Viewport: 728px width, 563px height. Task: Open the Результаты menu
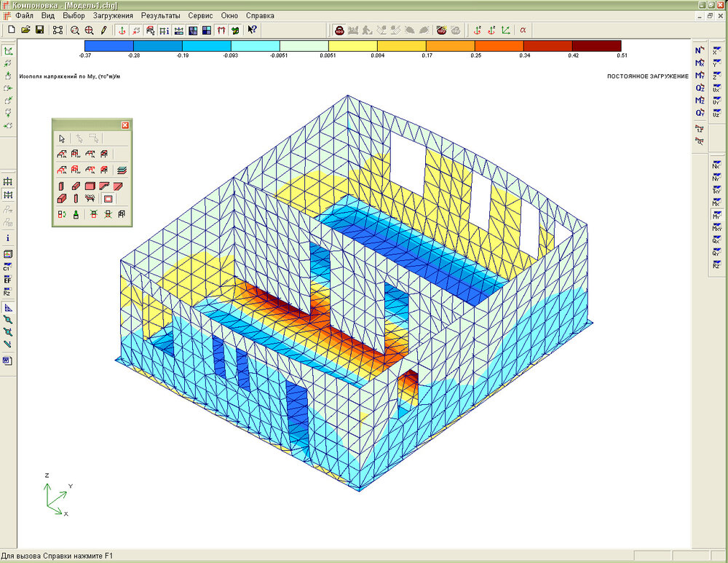(x=161, y=15)
